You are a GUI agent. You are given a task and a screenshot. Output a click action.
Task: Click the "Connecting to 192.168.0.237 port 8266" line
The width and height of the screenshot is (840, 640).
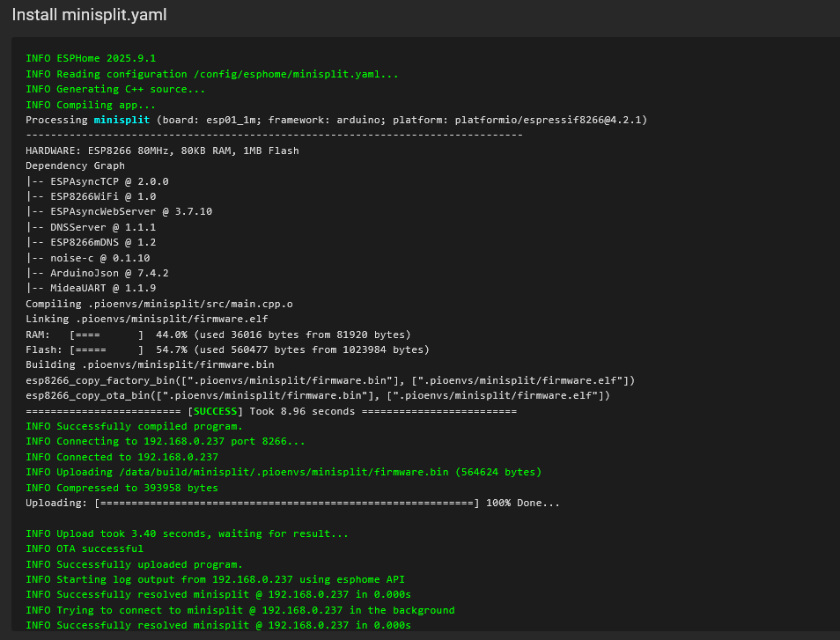(166, 441)
